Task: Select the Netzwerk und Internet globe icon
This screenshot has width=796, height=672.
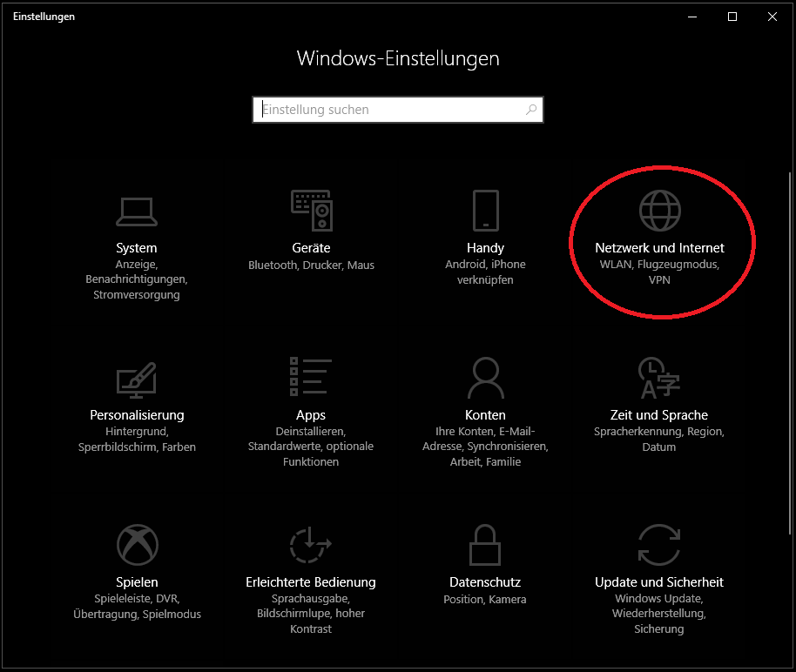Action: (x=659, y=211)
